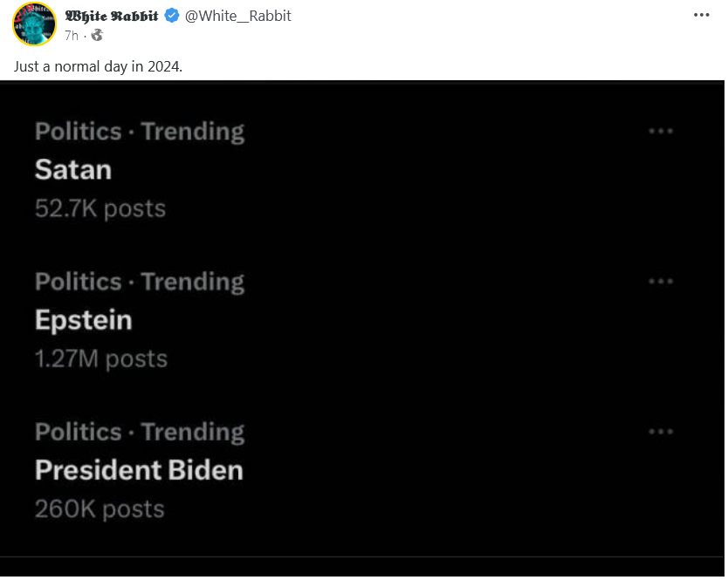Click Politics · Trending label above Satan
The width and height of the screenshot is (728, 580).
(x=140, y=132)
